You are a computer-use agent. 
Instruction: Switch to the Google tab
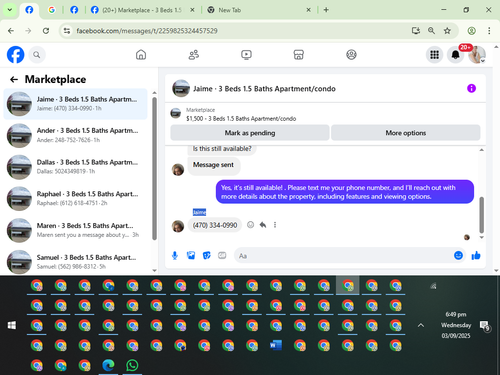(52, 10)
